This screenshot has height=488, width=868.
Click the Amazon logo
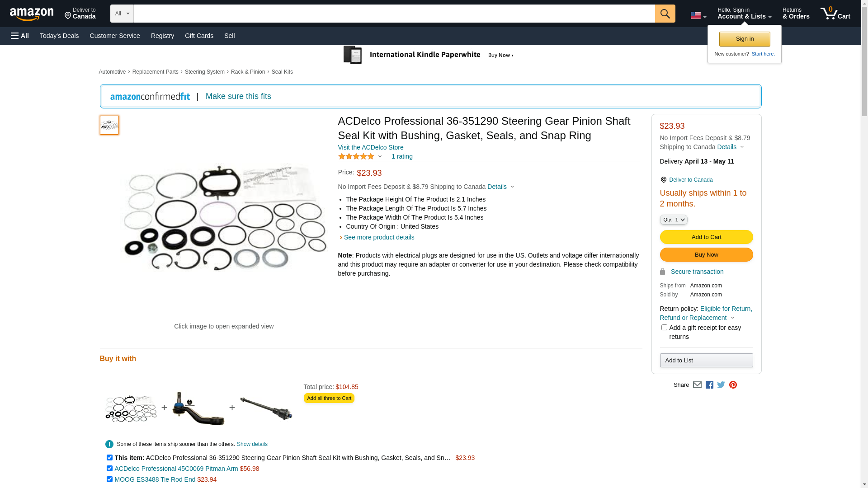point(32,14)
